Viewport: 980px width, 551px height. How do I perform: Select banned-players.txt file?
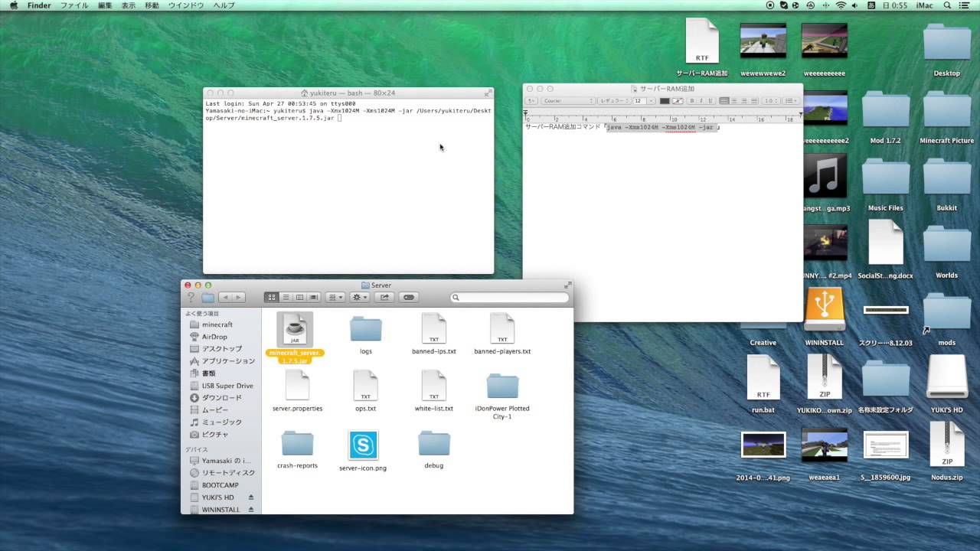pos(502,329)
